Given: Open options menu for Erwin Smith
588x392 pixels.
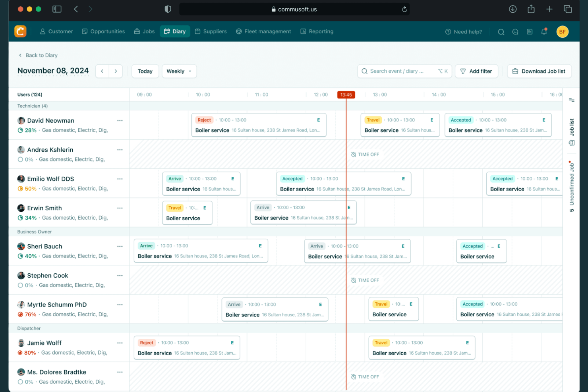Looking at the screenshot, I should pyautogui.click(x=120, y=208).
